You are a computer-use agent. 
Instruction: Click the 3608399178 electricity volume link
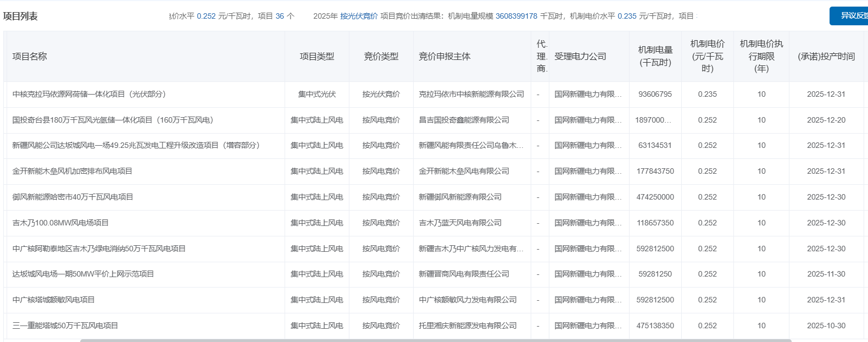516,16
